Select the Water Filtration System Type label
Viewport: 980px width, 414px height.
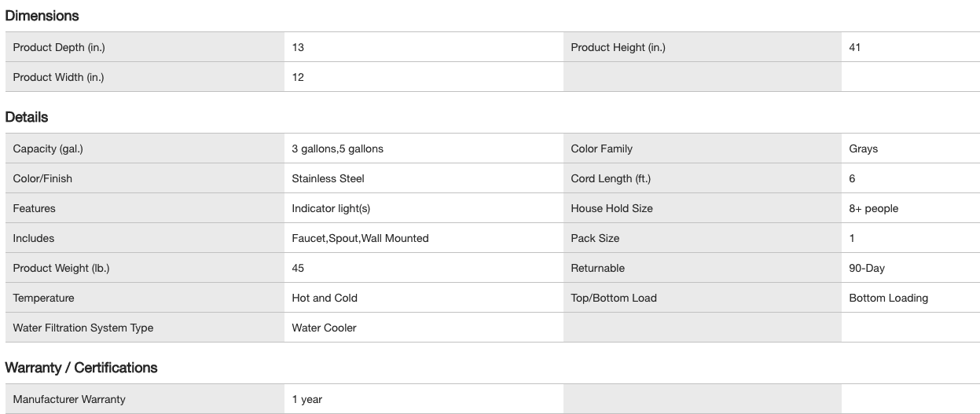click(83, 328)
